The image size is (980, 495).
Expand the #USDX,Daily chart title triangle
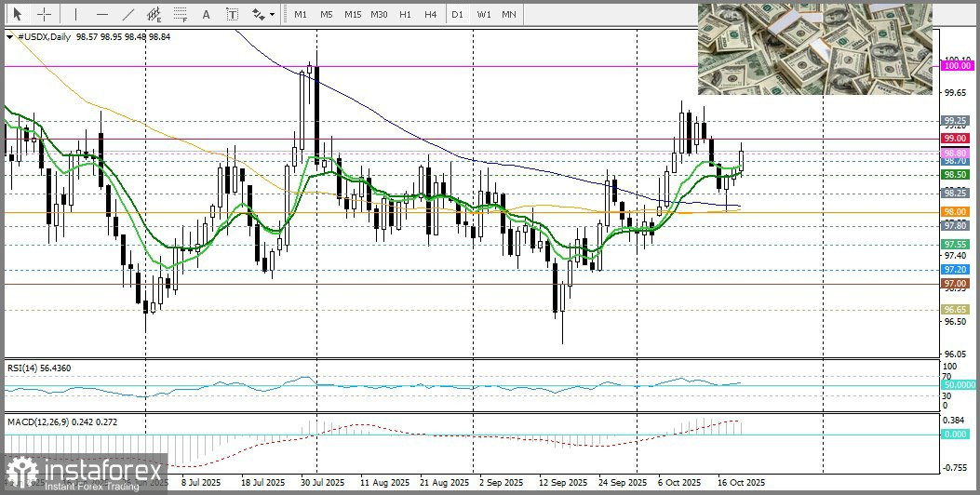click(x=9, y=37)
